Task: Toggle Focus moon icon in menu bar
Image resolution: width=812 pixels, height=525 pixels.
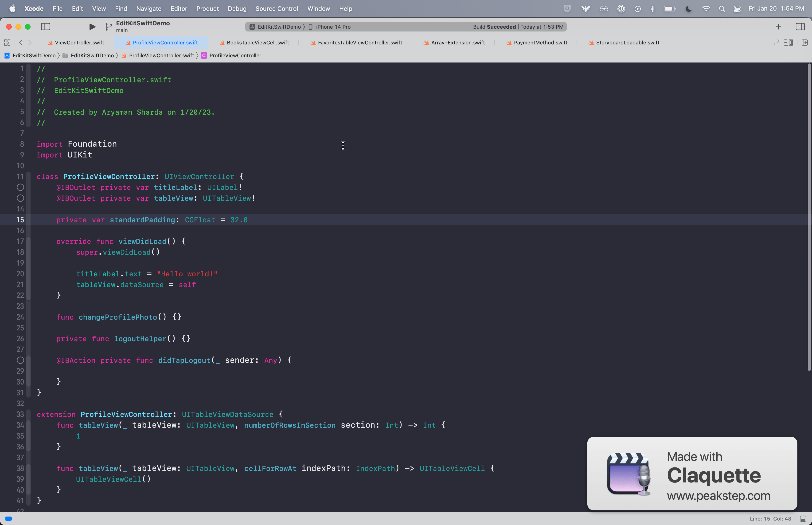Action: click(x=689, y=9)
